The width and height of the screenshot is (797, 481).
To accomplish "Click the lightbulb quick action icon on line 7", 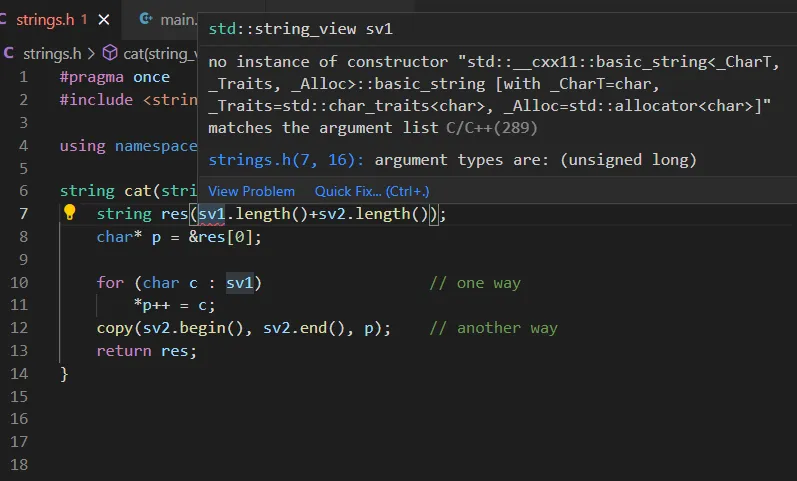I will pyautogui.click(x=70, y=212).
